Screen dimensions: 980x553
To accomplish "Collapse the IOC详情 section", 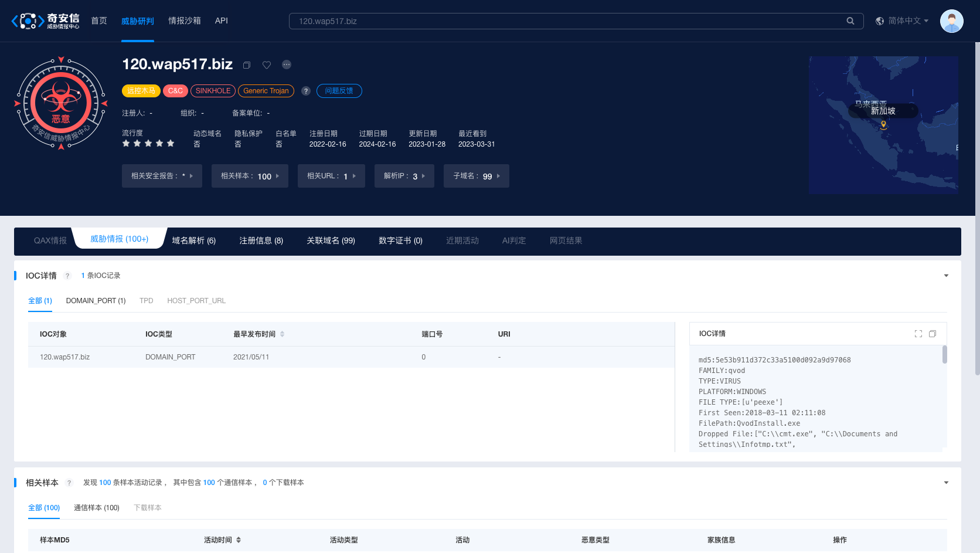I will (946, 276).
